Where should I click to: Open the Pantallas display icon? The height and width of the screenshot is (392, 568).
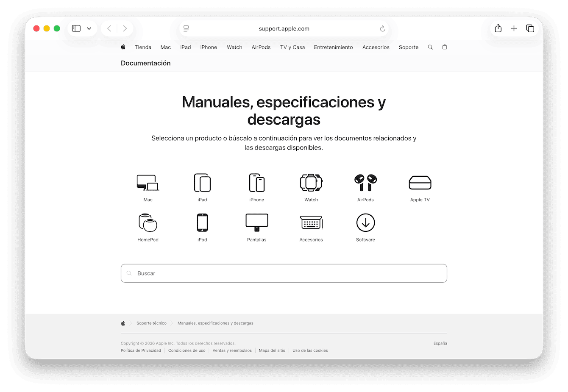257,222
